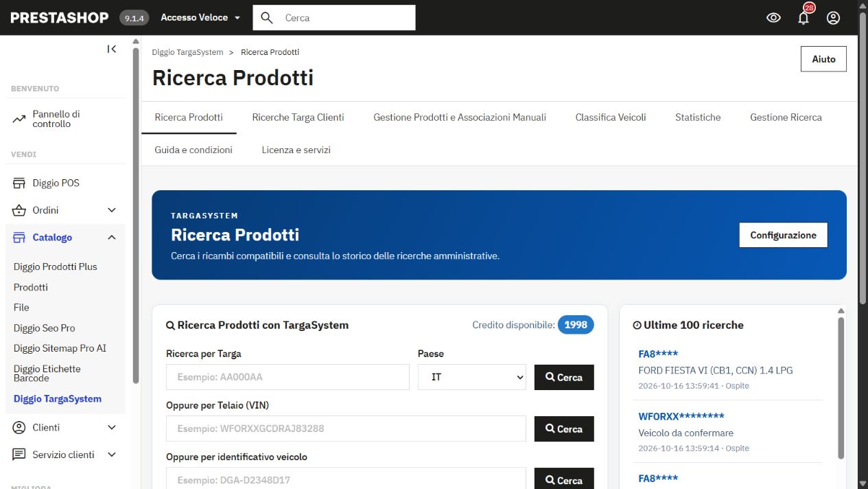Click credit badge showing 1998
Screen dimensions: 868x489
click(576, 325)
